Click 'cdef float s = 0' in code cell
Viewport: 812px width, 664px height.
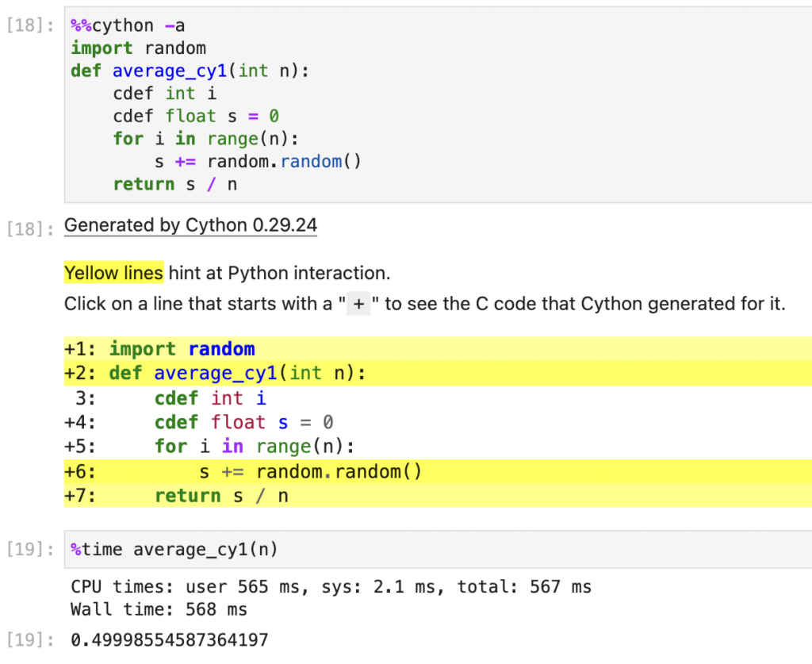coord(197,116)
